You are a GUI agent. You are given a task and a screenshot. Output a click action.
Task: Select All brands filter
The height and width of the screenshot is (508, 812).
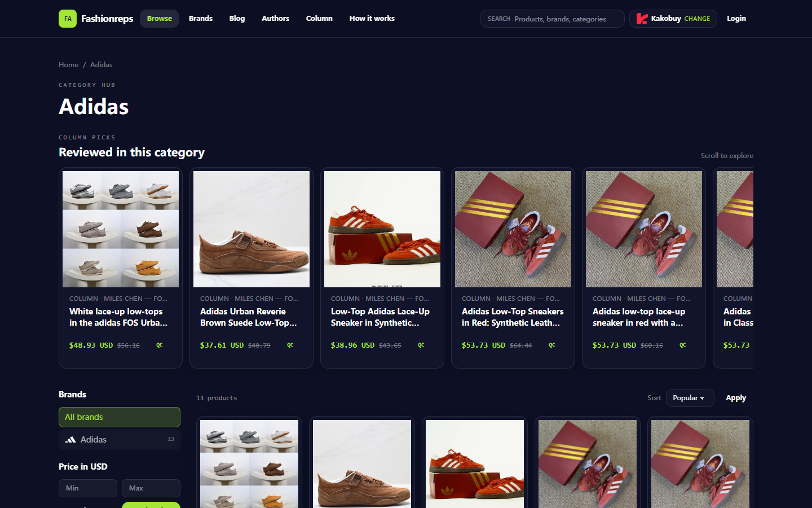point(120,417)
